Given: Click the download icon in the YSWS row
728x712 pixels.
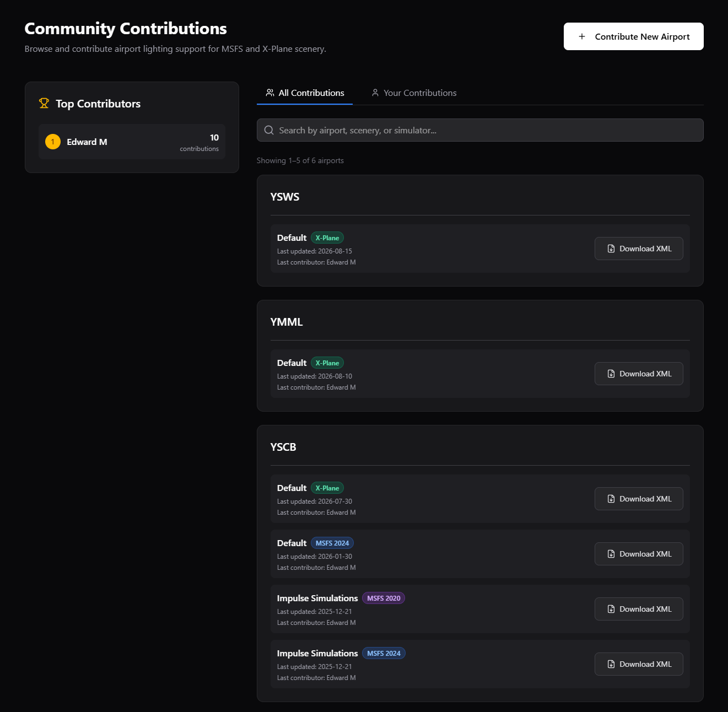Looking at the screenshot, I should click(611, 249).
